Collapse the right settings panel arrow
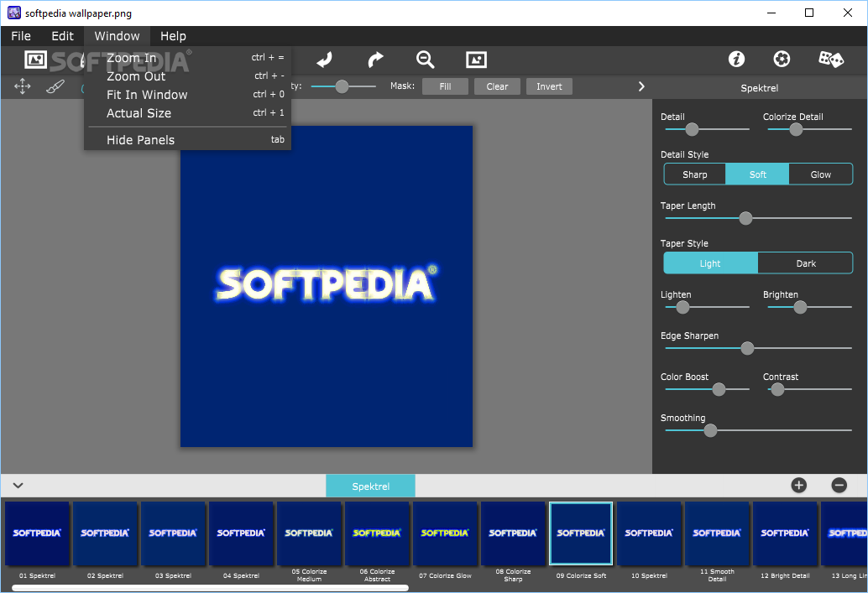Viewport: 868px width, 593px height. click(641, 86)
